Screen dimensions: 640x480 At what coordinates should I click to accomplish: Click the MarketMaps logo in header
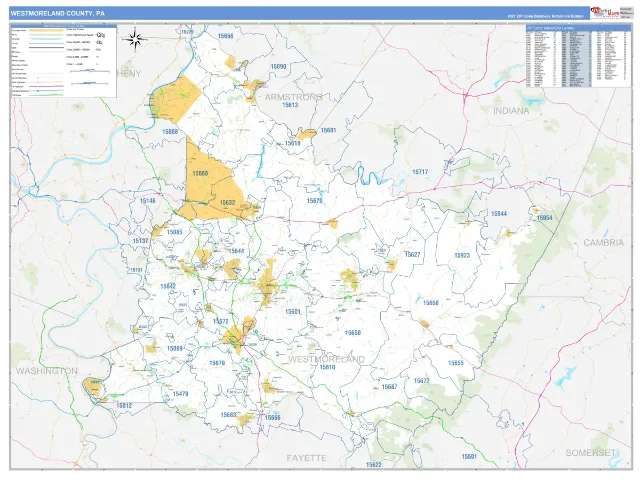tap(604, 13)
